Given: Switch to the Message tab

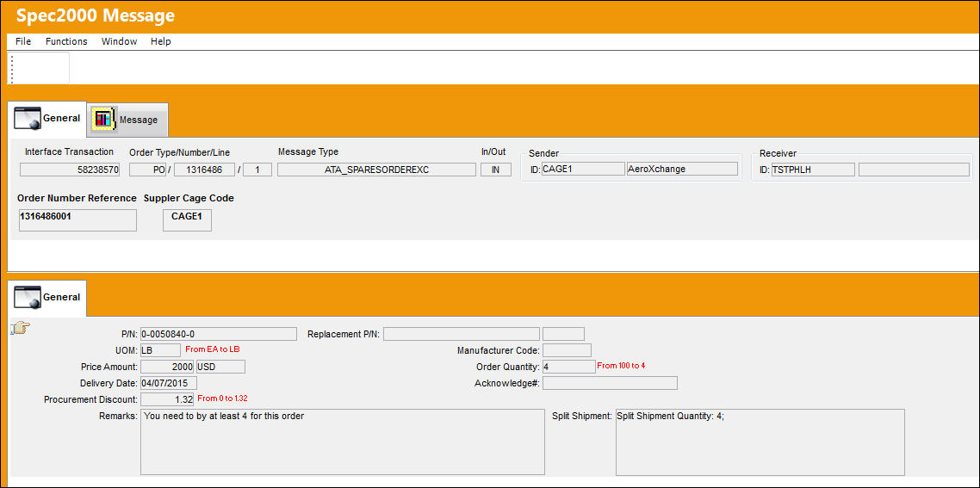Looking at the screenshot, I should click(x=127, y=120).
